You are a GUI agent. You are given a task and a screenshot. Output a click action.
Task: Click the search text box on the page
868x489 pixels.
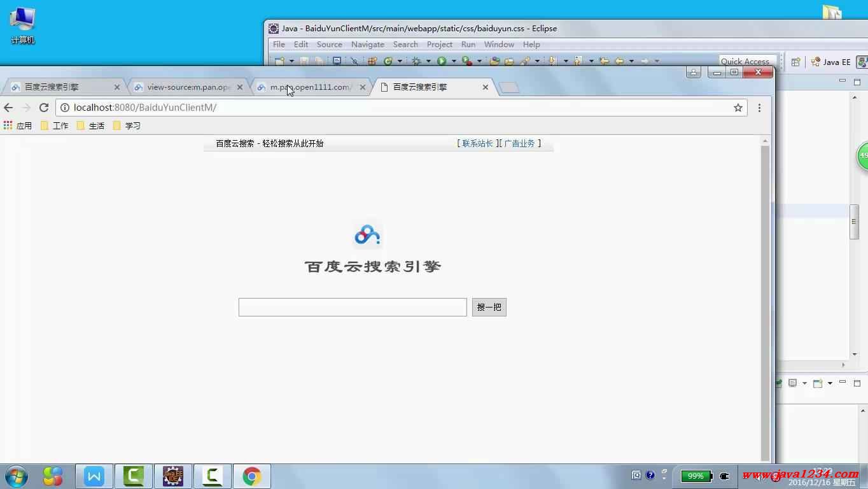tap(353, 307)
